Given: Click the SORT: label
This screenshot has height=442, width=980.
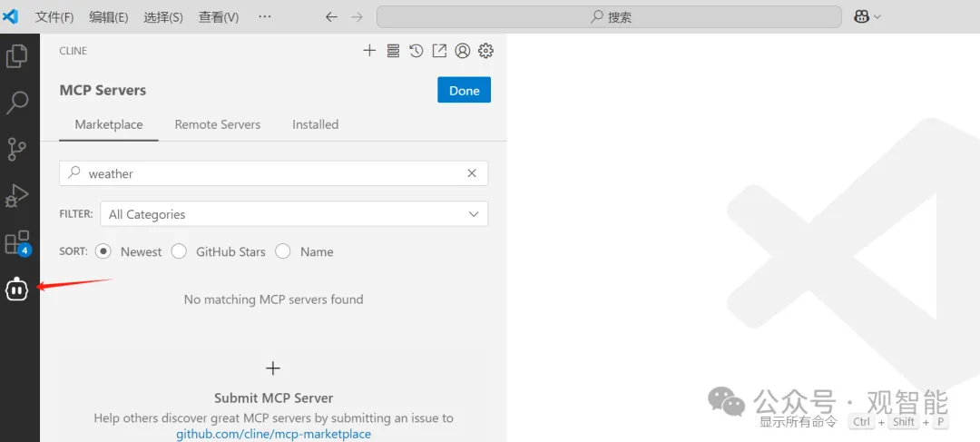Looking at the screenshot, I should (x=73, y=251).
